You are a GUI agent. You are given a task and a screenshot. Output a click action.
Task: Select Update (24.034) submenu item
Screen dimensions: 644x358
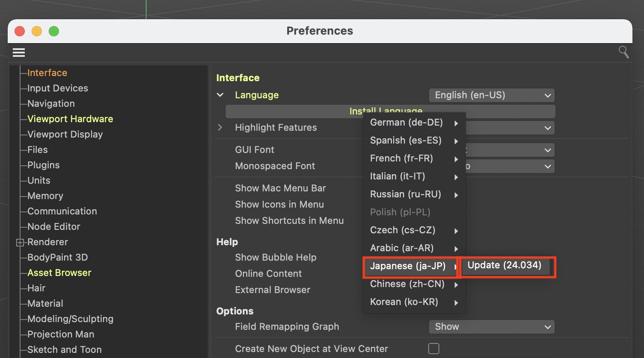point(504,265)
